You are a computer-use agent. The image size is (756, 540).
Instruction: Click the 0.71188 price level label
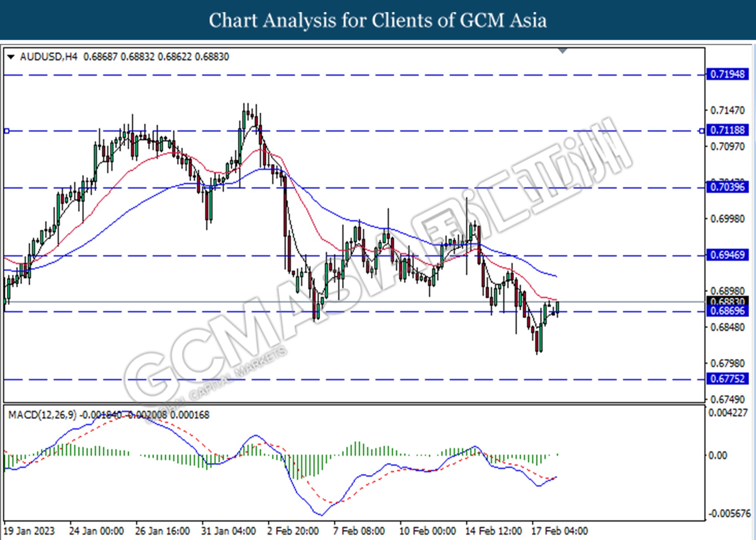pos(727,130)
